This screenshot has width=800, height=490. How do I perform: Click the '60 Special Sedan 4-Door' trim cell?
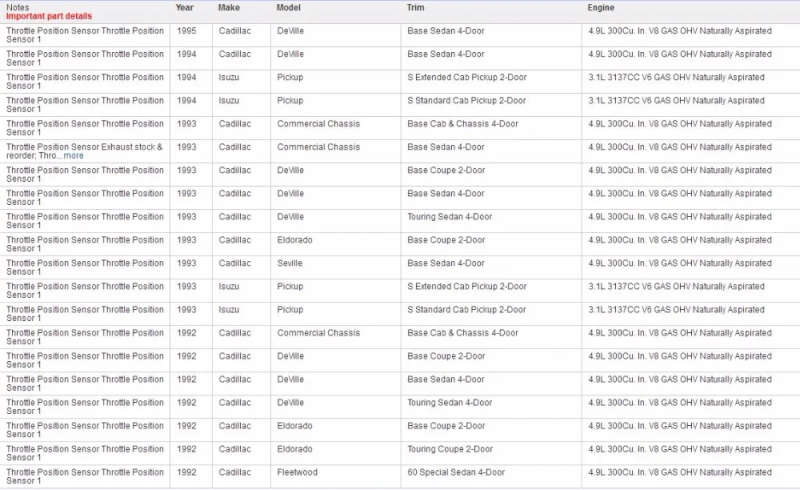[456, 472]
